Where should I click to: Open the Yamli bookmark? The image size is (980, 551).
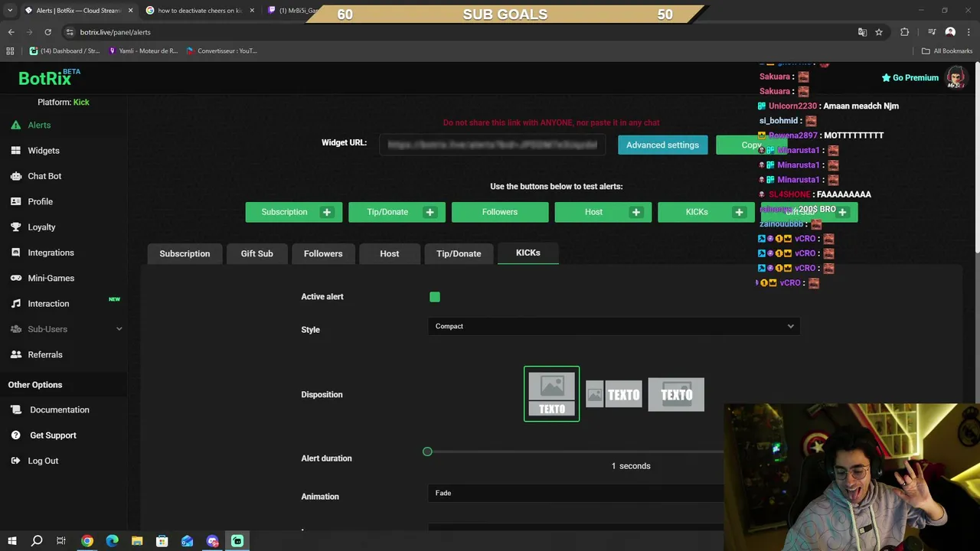tap(143, 51)
